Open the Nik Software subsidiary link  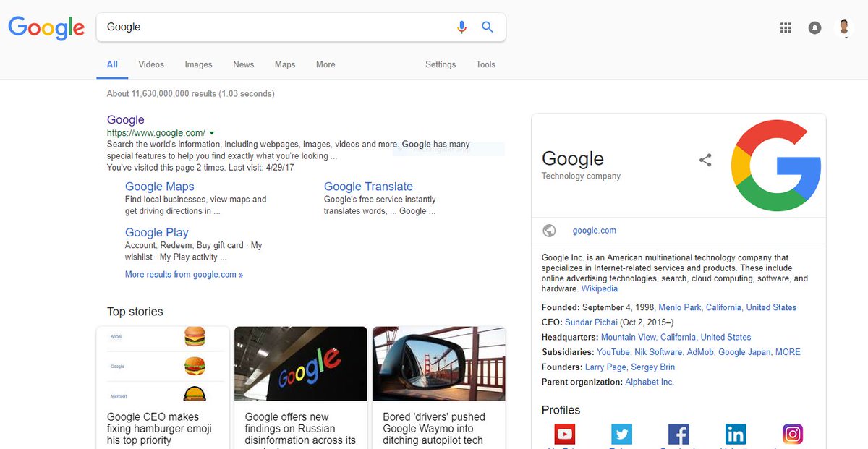658,352
